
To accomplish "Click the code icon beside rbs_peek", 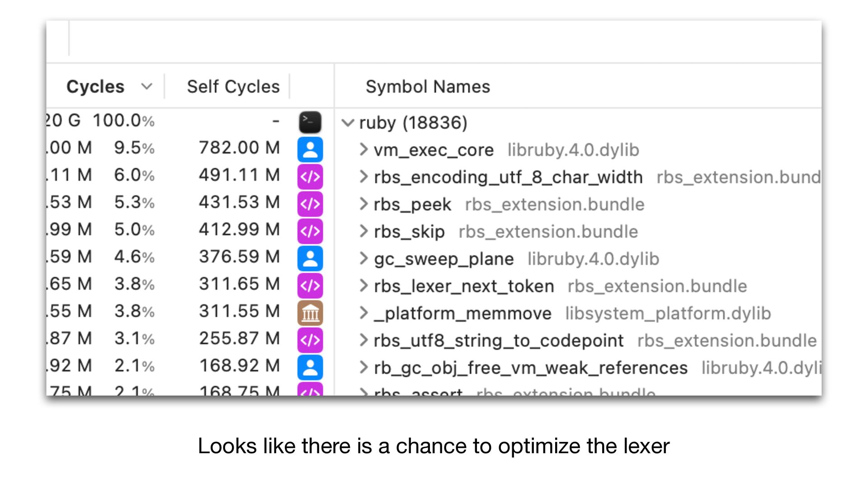I will tap(310, 204).
